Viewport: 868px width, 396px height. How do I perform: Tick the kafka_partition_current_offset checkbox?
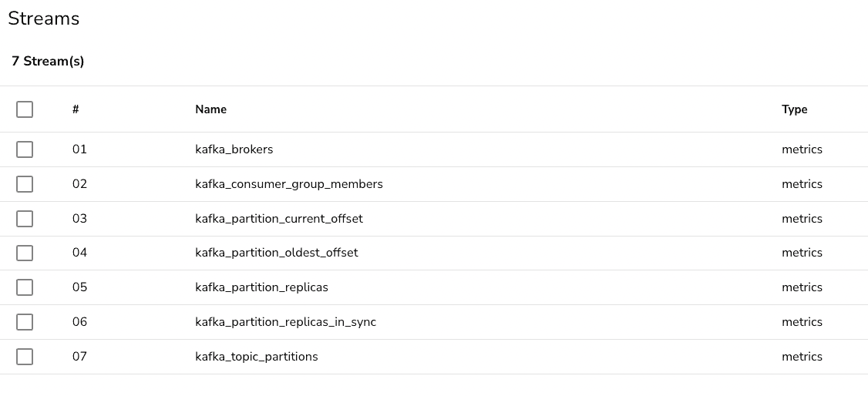coord(25,219)
